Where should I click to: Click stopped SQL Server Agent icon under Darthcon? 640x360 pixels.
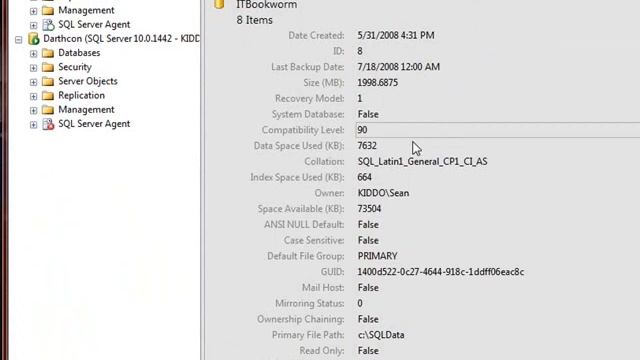48,124
